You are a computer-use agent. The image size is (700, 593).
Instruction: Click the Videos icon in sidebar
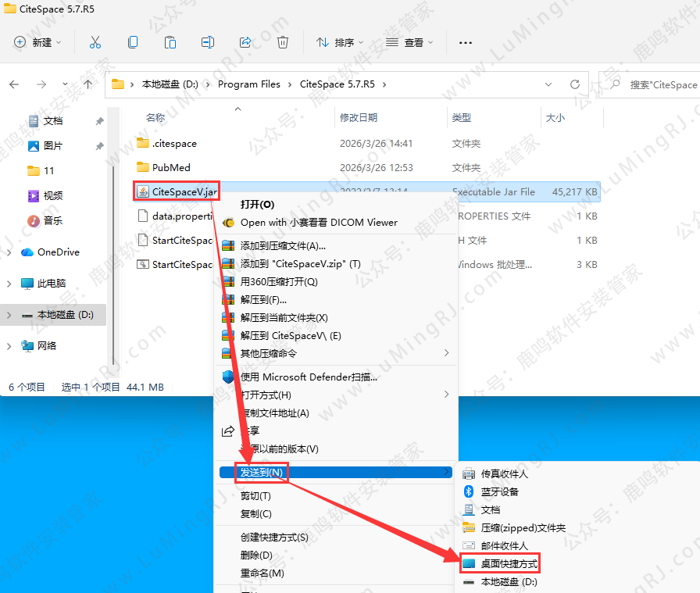(x=34, y=195)
